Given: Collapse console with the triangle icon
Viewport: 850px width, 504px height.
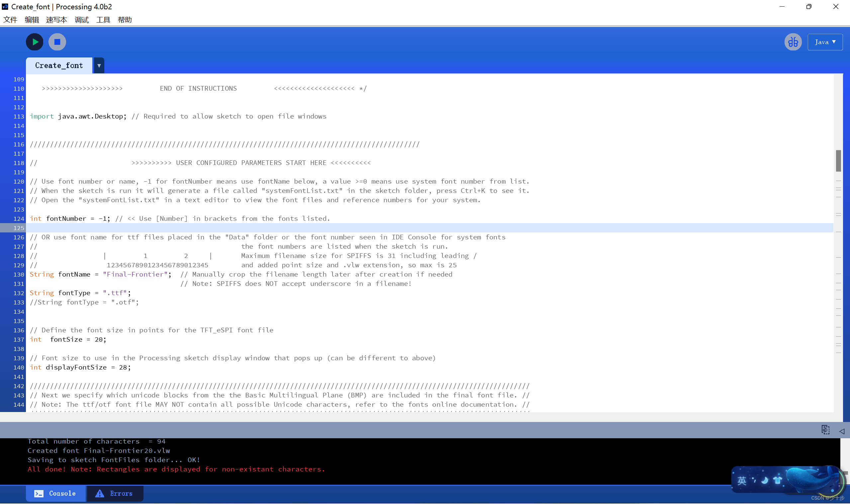Looking at the screenshot, I should click(x=842, y=431).
